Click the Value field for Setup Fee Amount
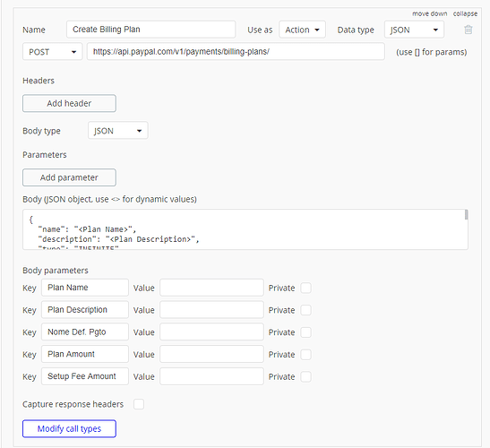Image resolution: width=490 pixels, height=448 pixels. pos(211,376)
